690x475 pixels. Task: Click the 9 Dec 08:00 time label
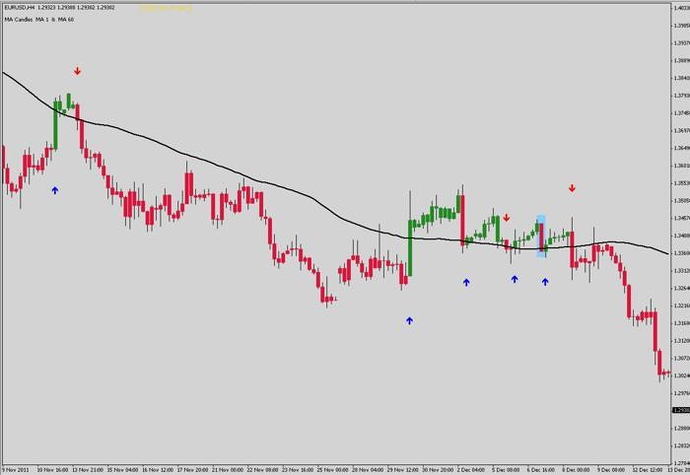click(611, 469)
